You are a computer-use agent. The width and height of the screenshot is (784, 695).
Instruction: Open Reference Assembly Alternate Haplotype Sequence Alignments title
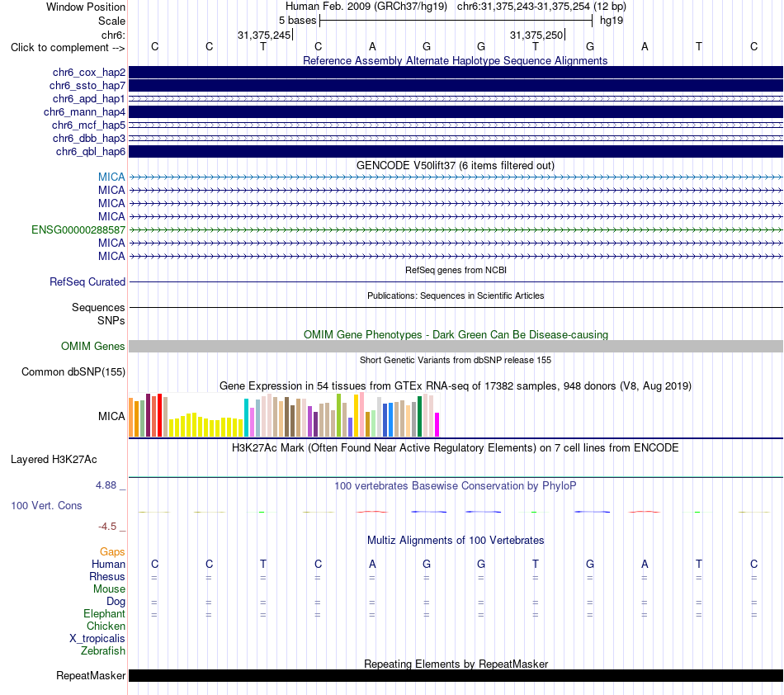coord(455,60)
